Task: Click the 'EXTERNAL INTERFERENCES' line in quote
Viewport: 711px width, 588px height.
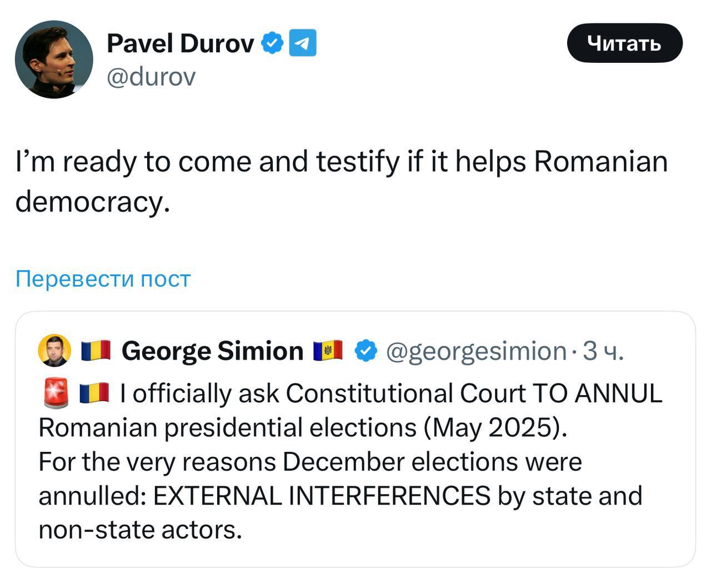Action: pos(321,496)
